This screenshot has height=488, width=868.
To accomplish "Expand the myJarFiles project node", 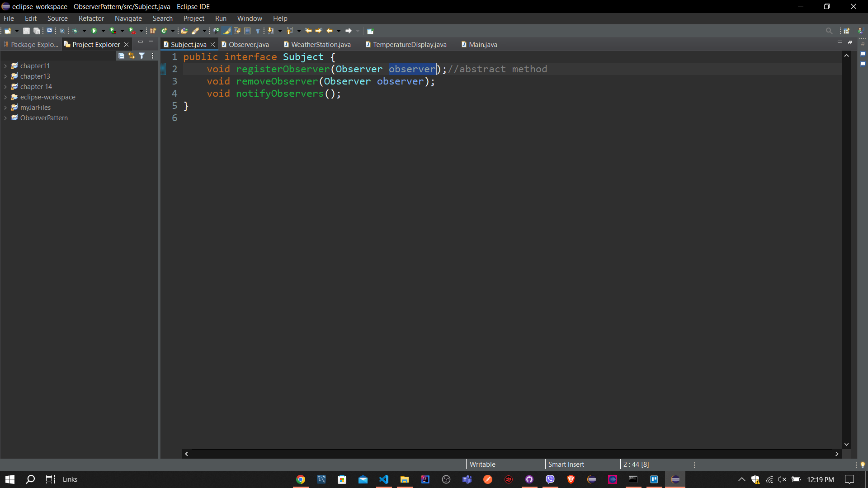I will tap(5, 108).
